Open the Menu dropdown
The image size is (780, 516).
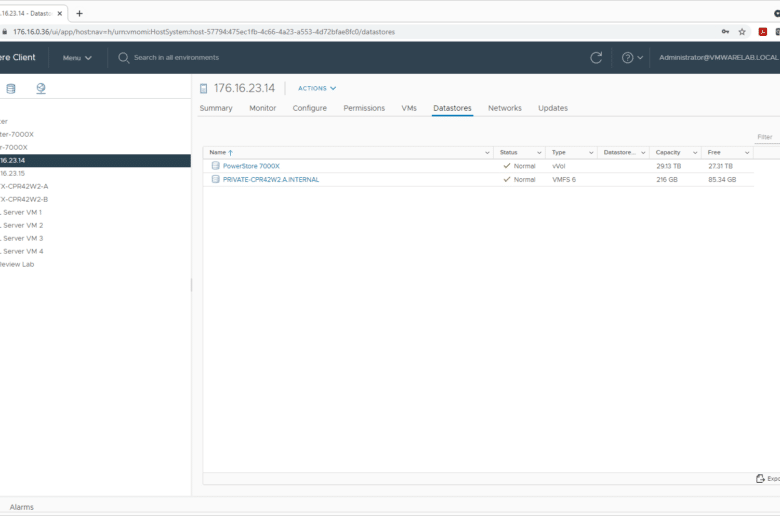click(x=77, y=58)
